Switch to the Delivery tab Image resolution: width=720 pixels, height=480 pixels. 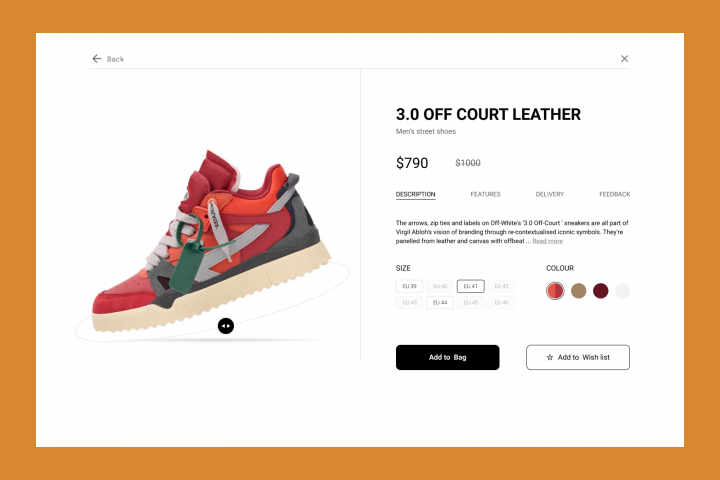tap(550, 194)
